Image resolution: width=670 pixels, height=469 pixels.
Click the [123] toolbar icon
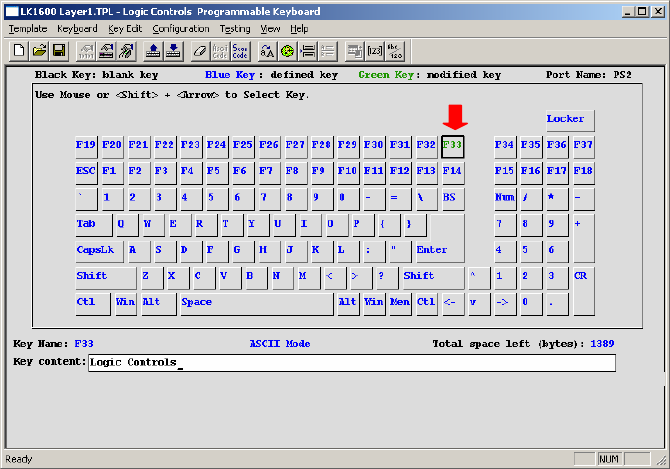(x=375, y=50)
